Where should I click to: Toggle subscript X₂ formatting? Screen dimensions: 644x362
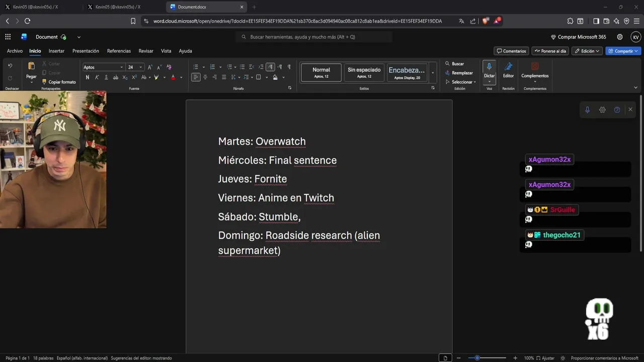(x=125, y=77)
